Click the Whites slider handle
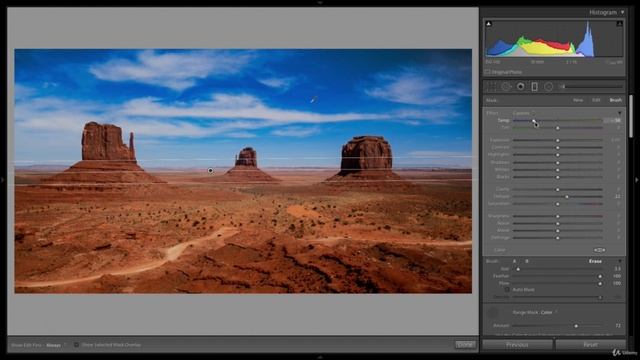The image size is (640, 360). [x=558, y=170]
